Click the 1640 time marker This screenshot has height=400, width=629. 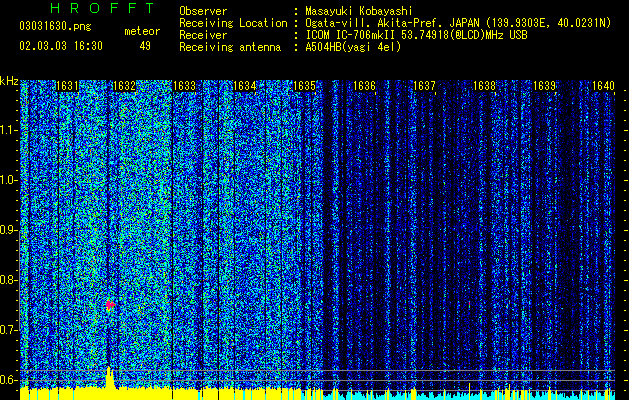pyautogui.click(x=603, y=86)
